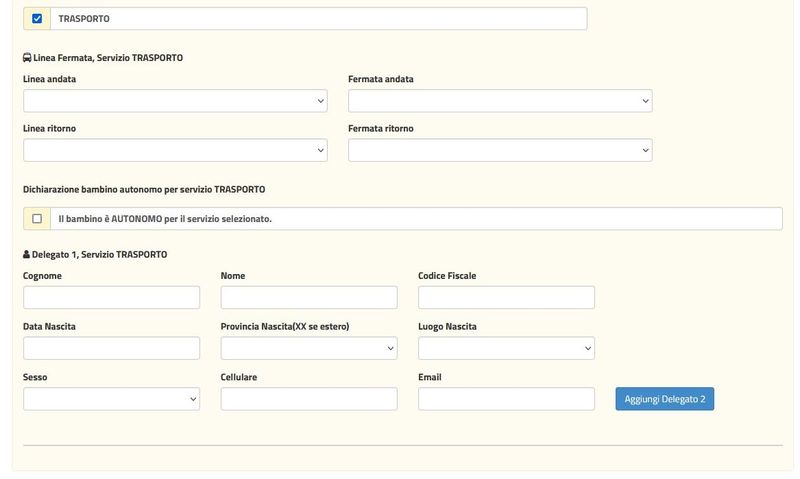Focus the Cognome input field
Image resolution: width=800 pixels, height=479 pixels.
pos(111,297)
